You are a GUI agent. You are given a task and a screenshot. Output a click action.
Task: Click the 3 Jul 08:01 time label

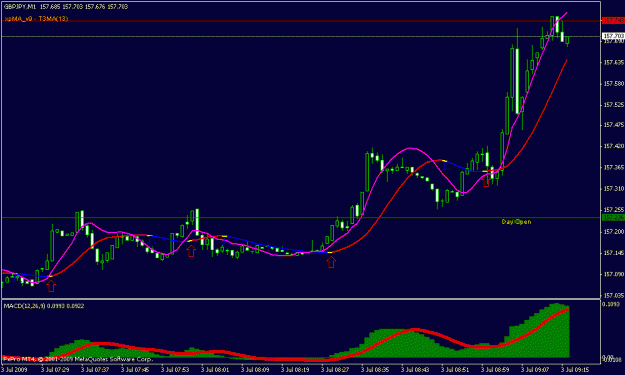215,370
